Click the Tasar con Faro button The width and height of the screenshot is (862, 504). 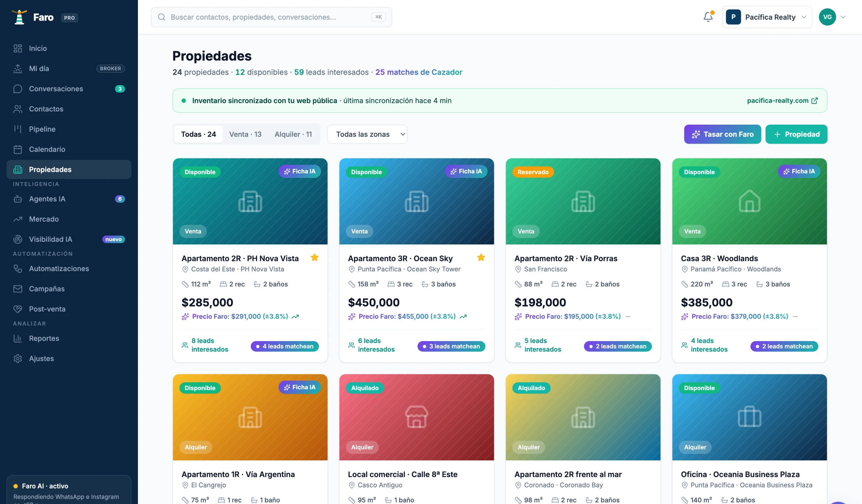click(722, 134)
